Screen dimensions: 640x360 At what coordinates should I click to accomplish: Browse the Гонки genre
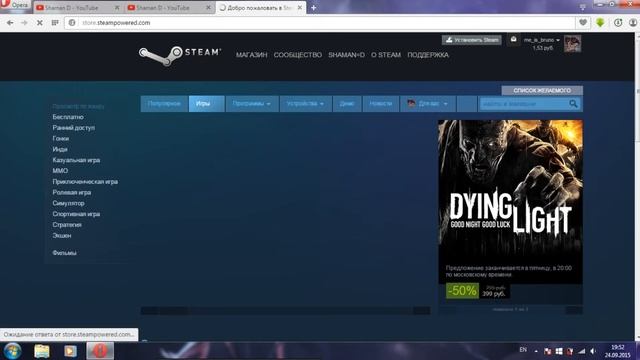click(60, 138)
